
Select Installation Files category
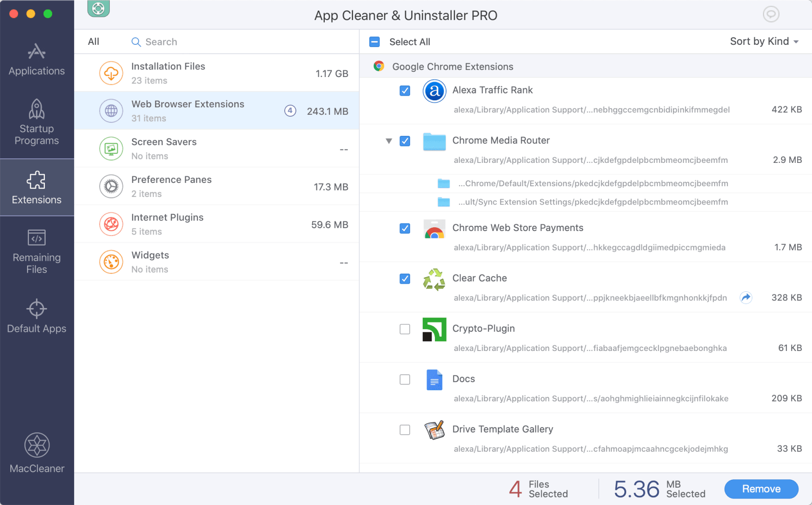[x=217, y=73]
